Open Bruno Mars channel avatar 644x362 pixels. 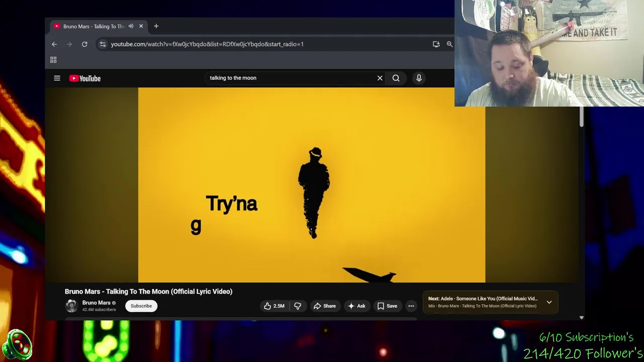click(x=71, y=306)
